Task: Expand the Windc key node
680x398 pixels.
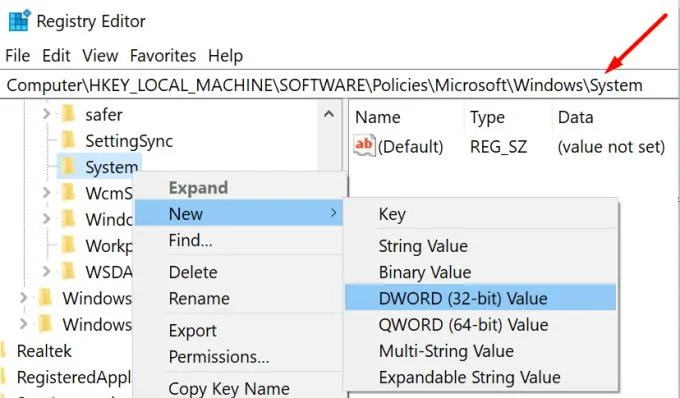Action: click(46, 219)
